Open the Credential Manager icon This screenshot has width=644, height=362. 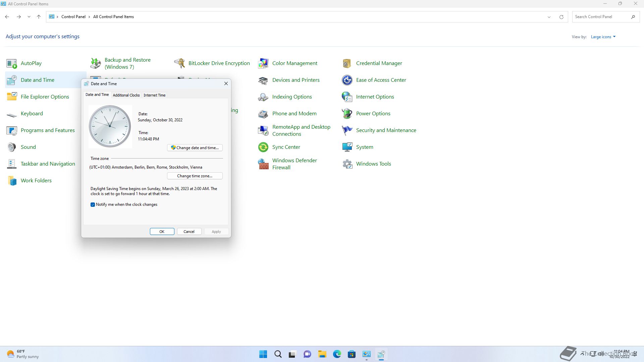point(347,63)
